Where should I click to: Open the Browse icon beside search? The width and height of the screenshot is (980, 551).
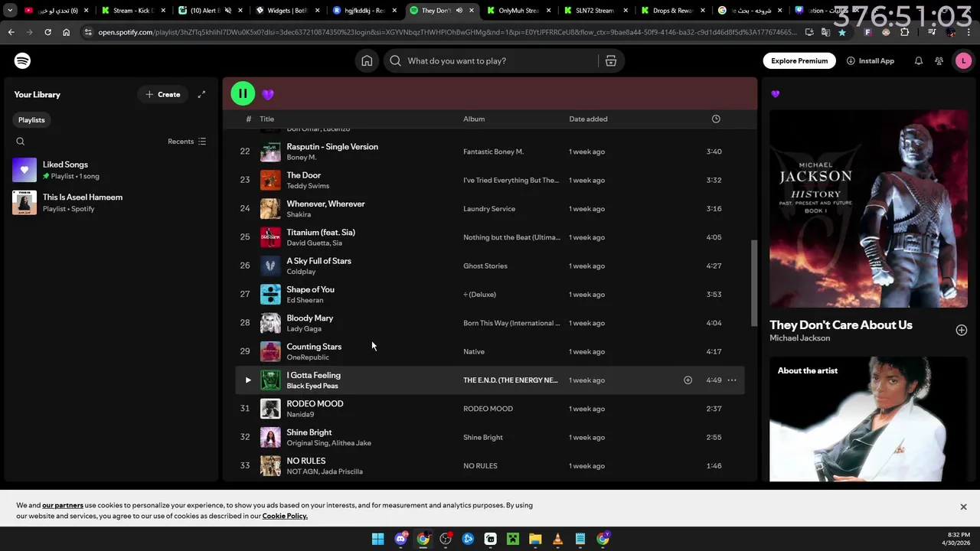click(x=611, y=60)
